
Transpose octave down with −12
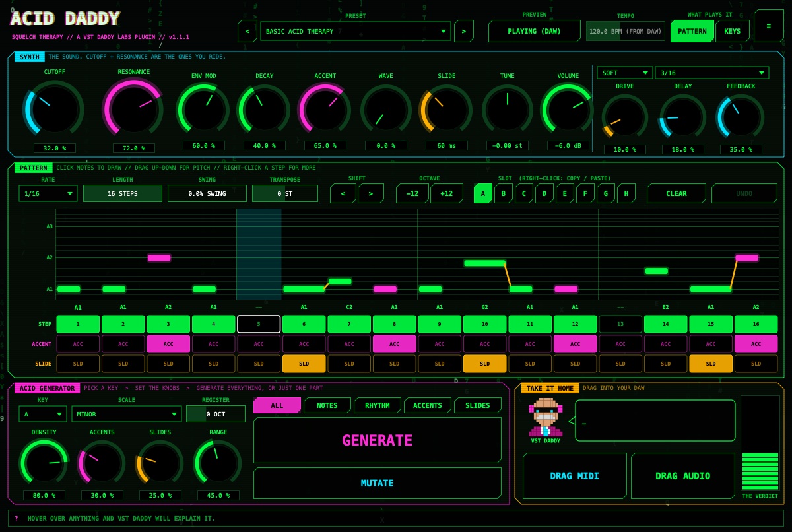pos(412,193)
